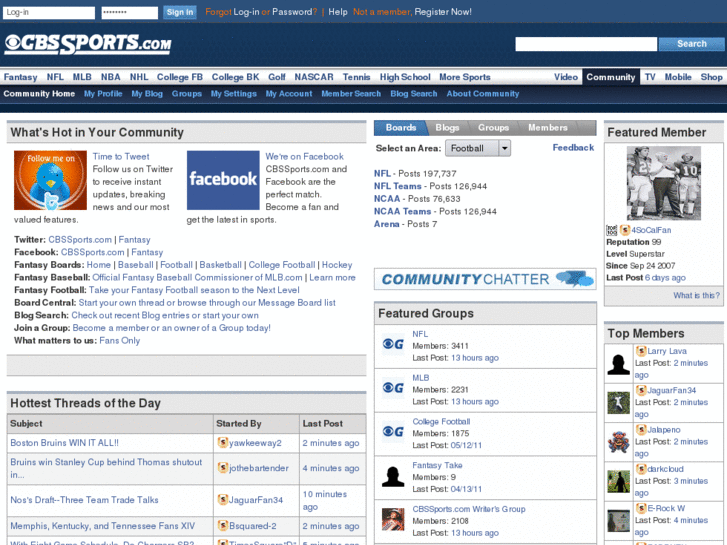Click badge icon beside yawkeeway2
727x545 pixels.
223,442
